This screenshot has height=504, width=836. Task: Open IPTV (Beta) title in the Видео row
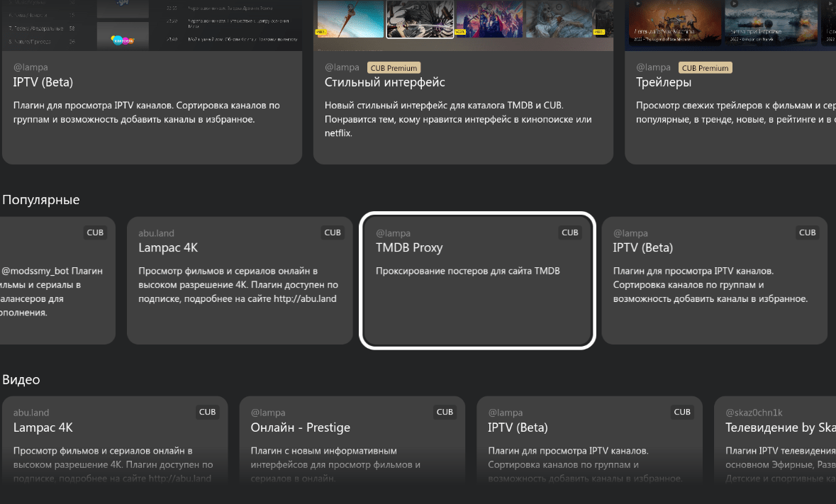[518, 427]
